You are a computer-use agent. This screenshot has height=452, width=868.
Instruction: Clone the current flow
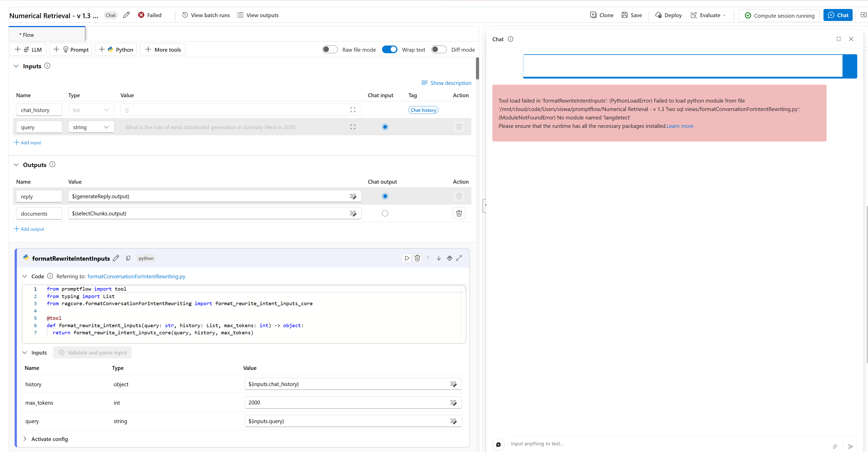(602, 15)
